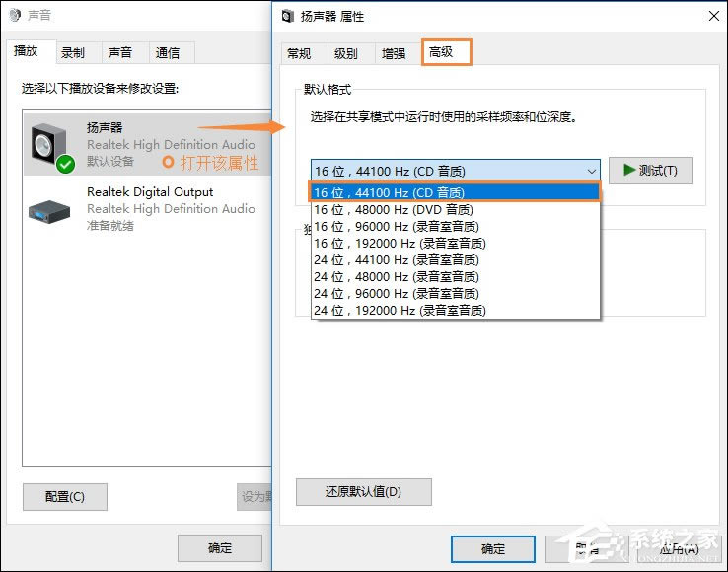Collapse the default format combo box arrow
This screenshot has height=572, width=728.
pyautogui.click(x=591, y=171)
